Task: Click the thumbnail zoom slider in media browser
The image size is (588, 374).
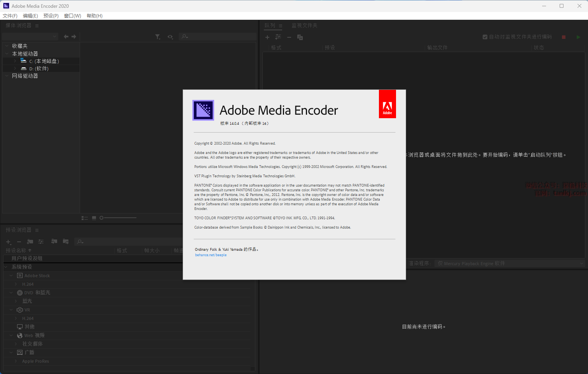Action: pyautogui.click(x=119, y=218)
